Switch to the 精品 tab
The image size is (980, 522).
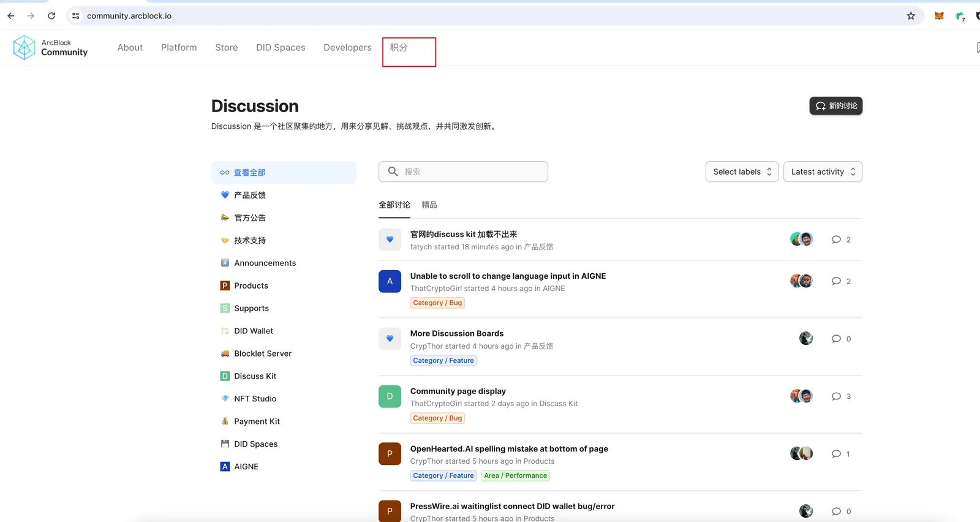(429, 205)
